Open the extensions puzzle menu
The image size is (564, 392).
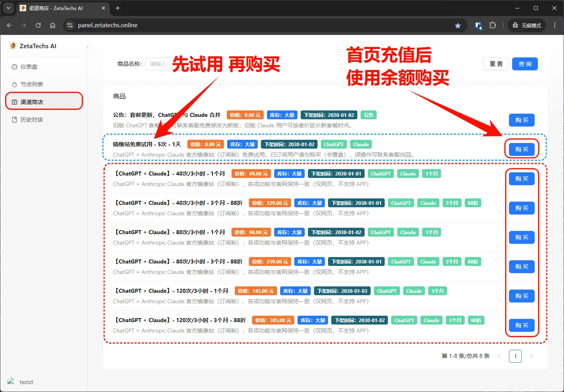pos(492,25)
